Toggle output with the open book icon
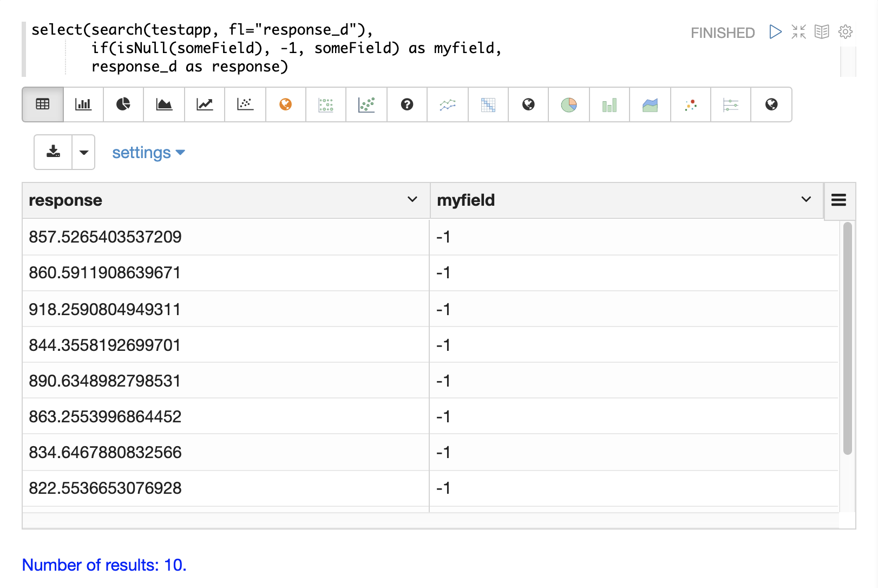 click(822, 32)
